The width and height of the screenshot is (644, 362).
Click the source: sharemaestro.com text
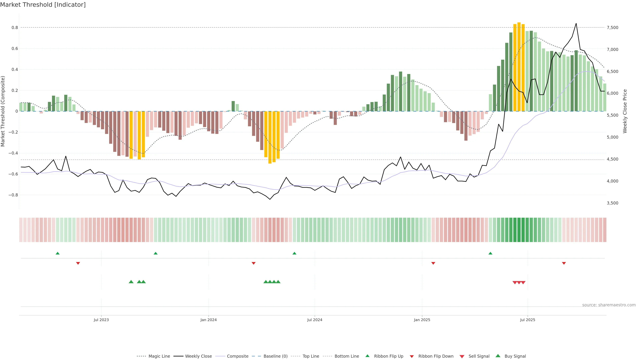(x=609, y=305)
